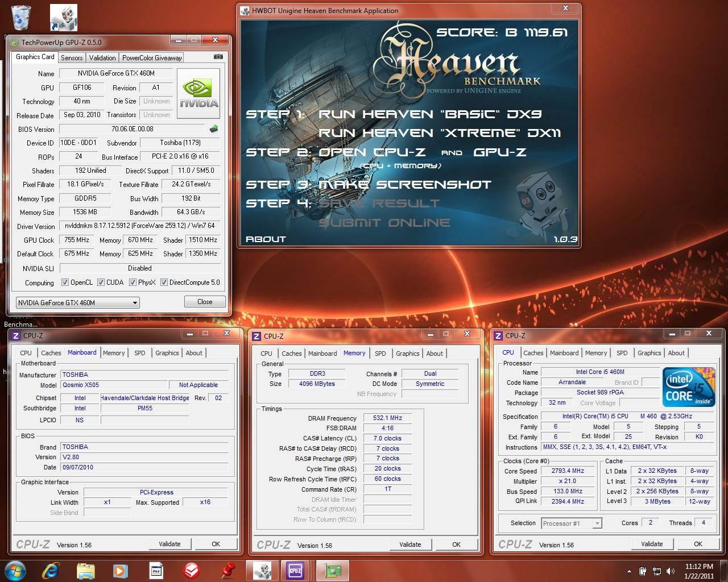728x582 pixels.
Task: Click ABOUT in the Heaven window
Action: tap(266, 239)
